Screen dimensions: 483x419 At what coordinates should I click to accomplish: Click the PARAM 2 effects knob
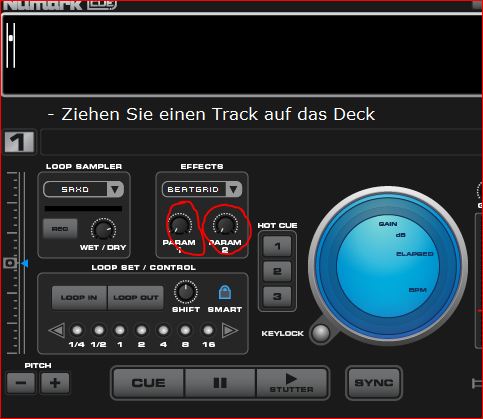[x=225, y=225]
